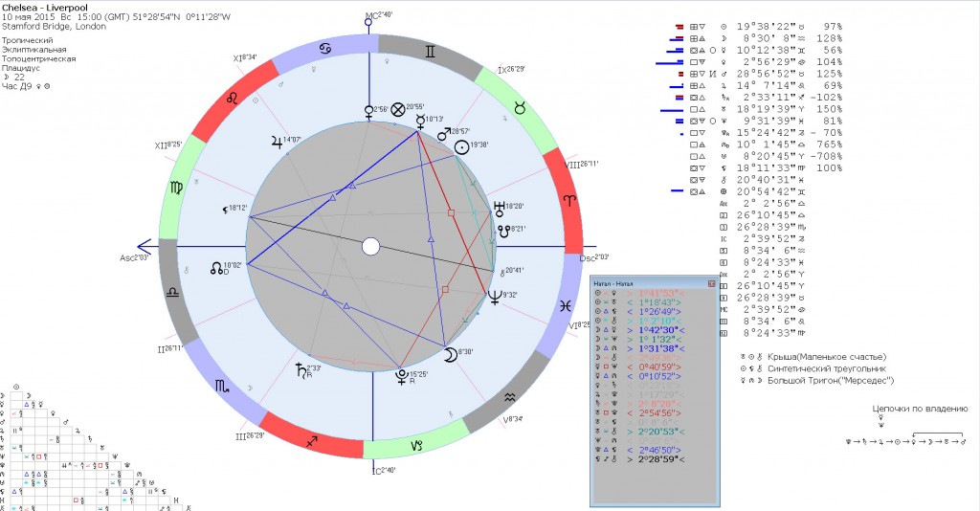Viewport: 980px width, 511px height.
Task: Click the Virgo sign on the zodiac ring
Action: 176,188
